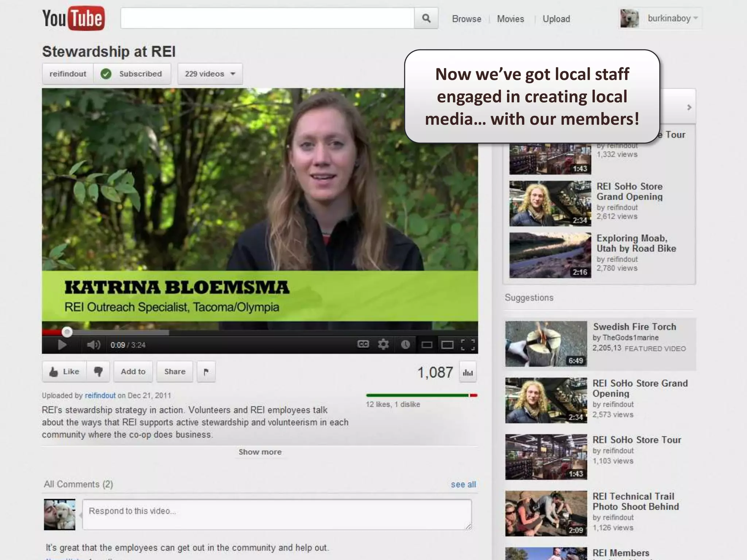The image size is (747, 560).
Task: Click the search magnifier button
Action: 426,18
